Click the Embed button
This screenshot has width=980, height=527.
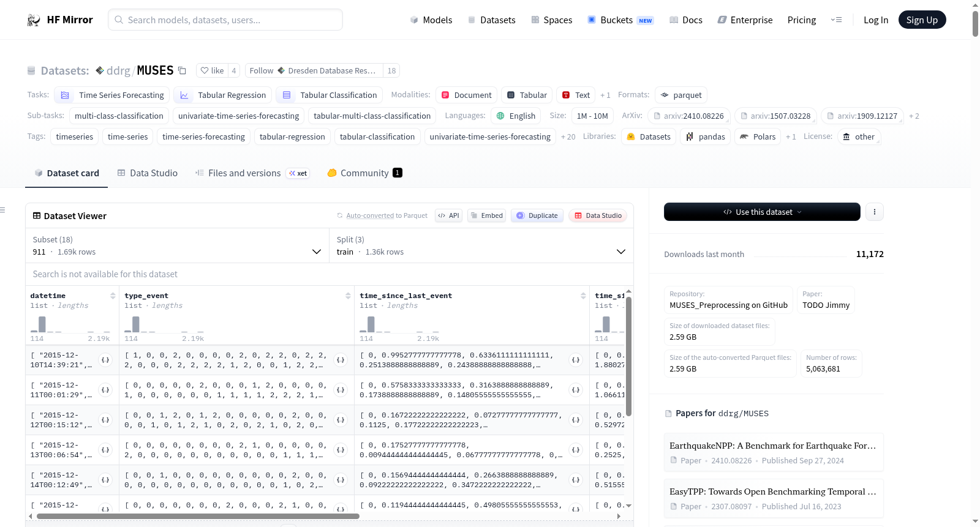(486, 215)
